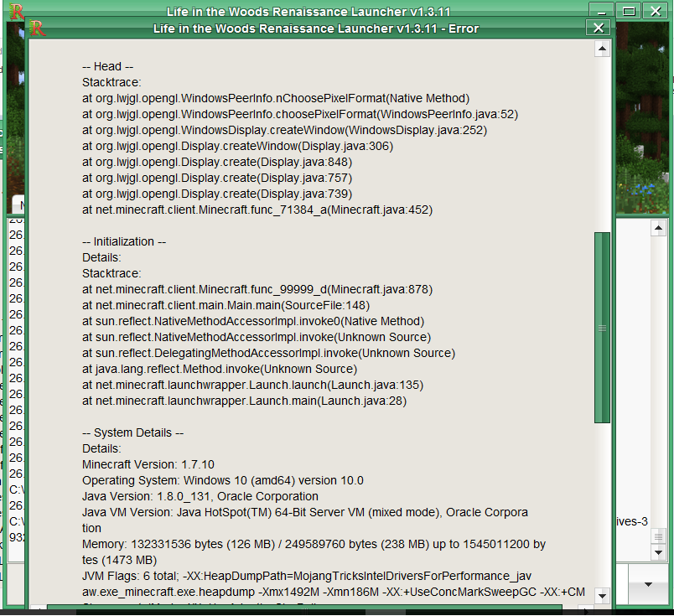Viewport: 674px width, 616px height.
Task: Click the DelegatingMethodAccessorImpl.invoke line
Action: (268, 353)
